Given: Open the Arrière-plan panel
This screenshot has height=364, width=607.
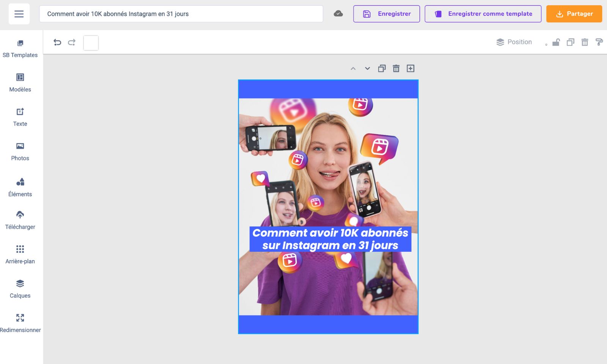Looking at the screenshot, I should pyautogui.click(x=20, y=255).
